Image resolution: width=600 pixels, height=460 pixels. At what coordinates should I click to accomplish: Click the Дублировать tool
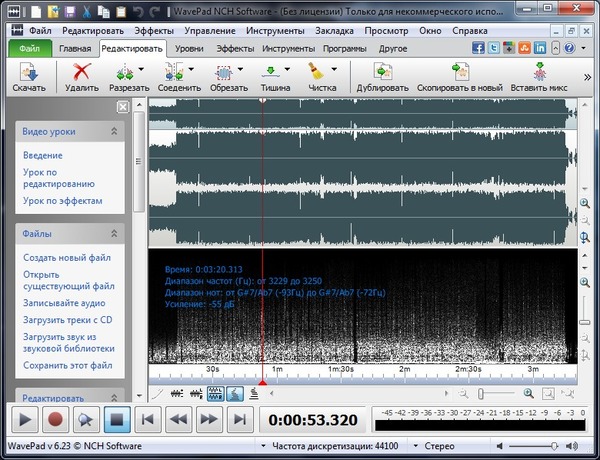pyautogui.click(x=383, y=77)
